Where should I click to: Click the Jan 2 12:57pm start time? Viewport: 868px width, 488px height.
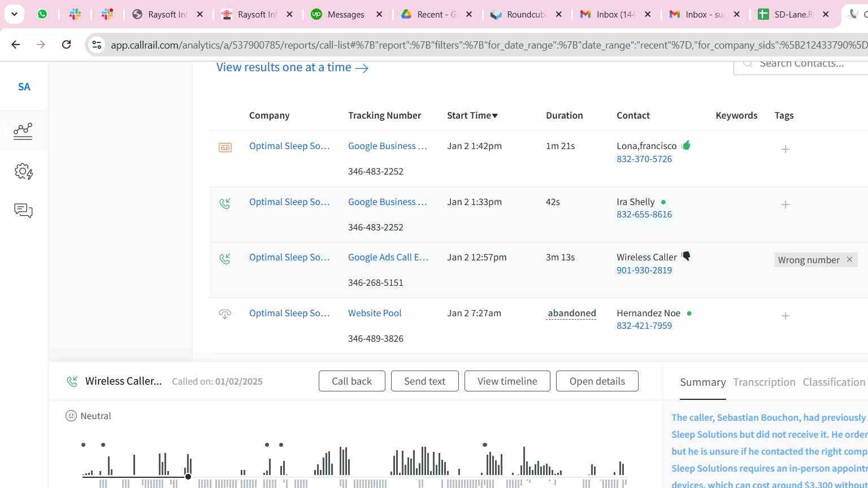point(477,257)
